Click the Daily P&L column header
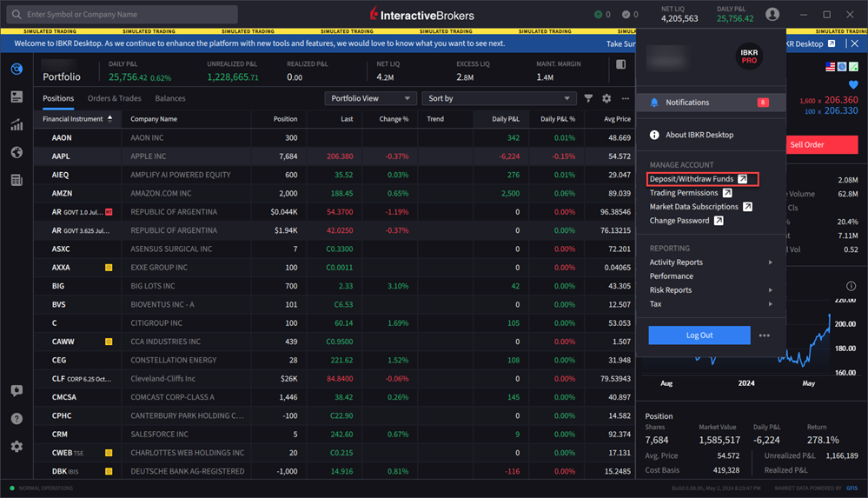The height and width of the screenshot is (498, 868). coord(506,119)
